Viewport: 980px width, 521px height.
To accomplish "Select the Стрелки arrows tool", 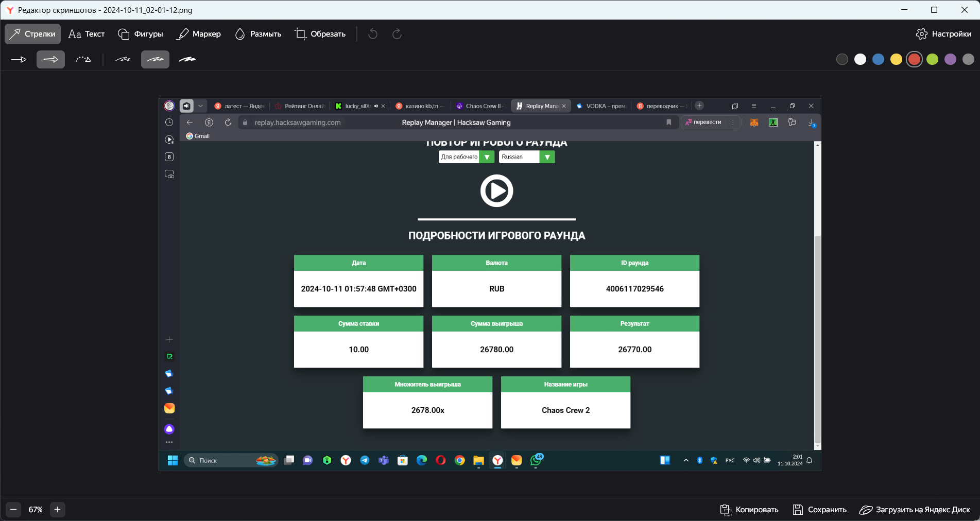I will pyautogui.click(x=33, y=34).
